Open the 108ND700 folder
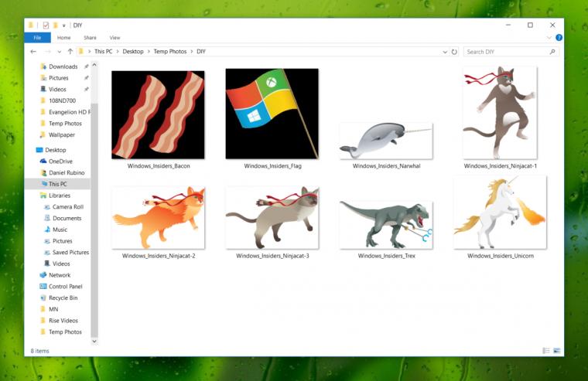Screen dimensions: 588x381 tap(62, 100)
